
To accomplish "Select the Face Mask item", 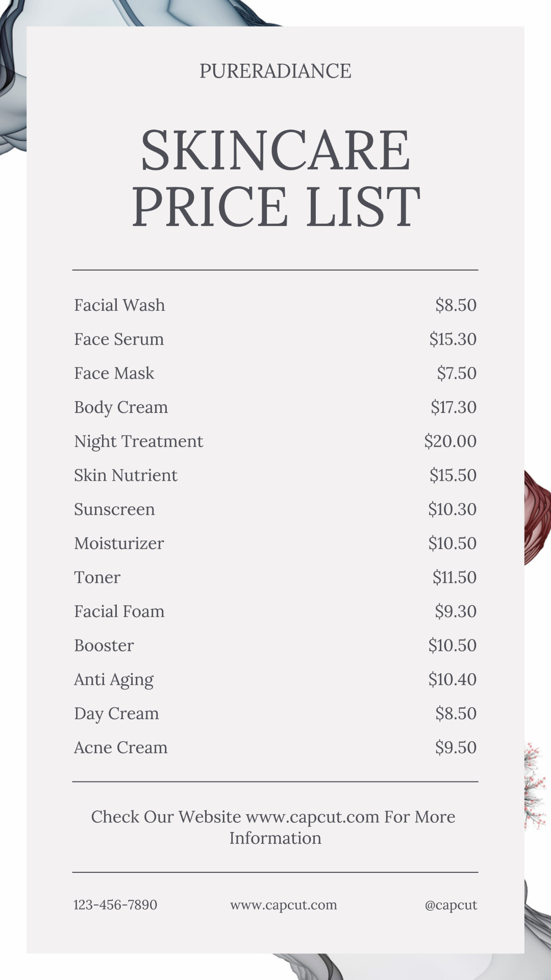I will 114,373.
